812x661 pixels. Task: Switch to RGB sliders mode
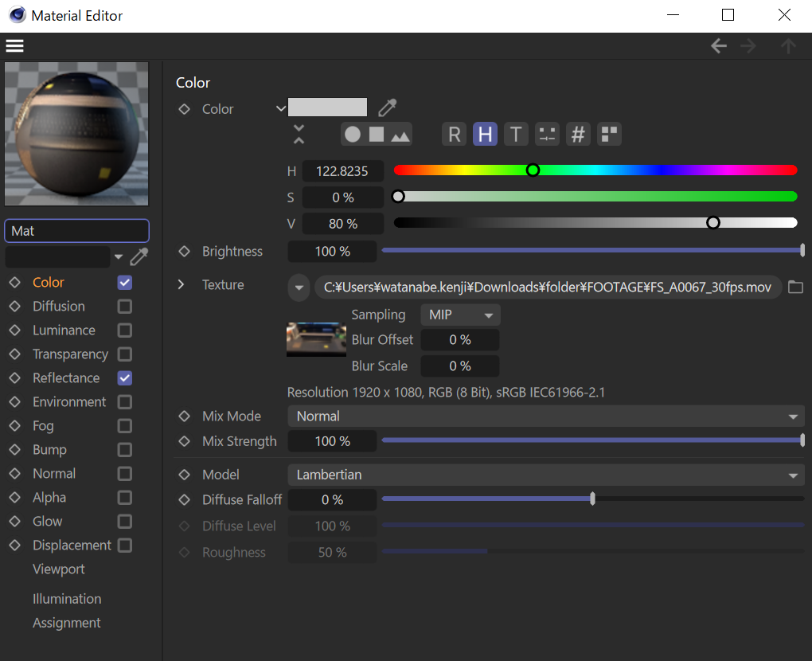click(x=455, y=135)
